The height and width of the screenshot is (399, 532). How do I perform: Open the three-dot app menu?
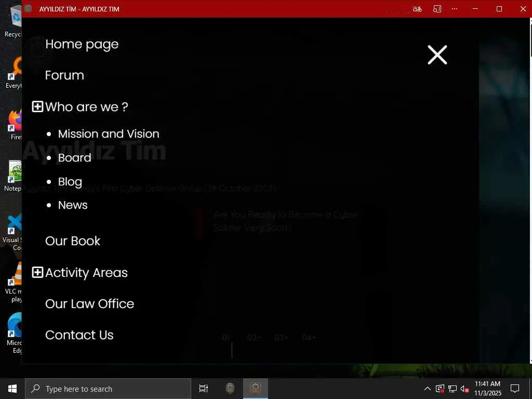[x=455, y=9]
